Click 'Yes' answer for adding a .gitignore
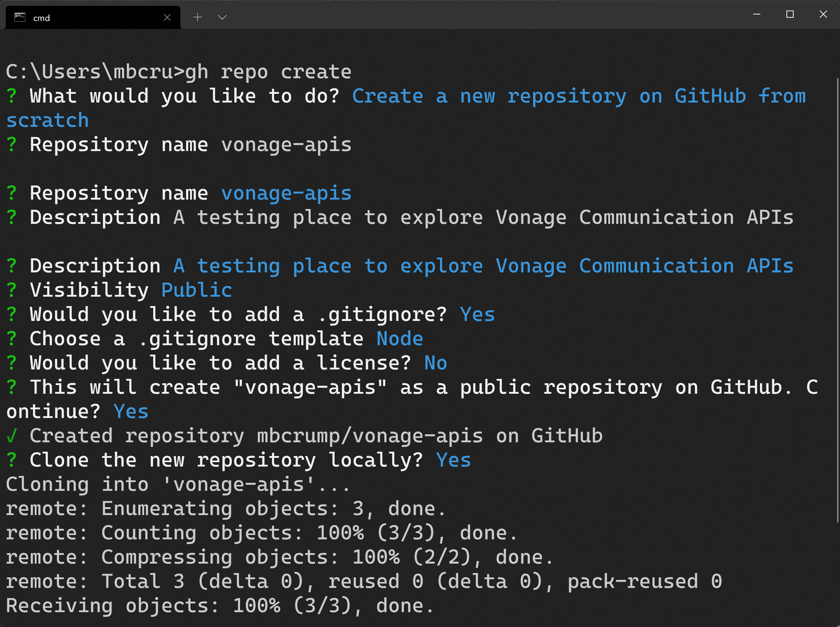This screenshot has width=840, height=627. (477, 315)
